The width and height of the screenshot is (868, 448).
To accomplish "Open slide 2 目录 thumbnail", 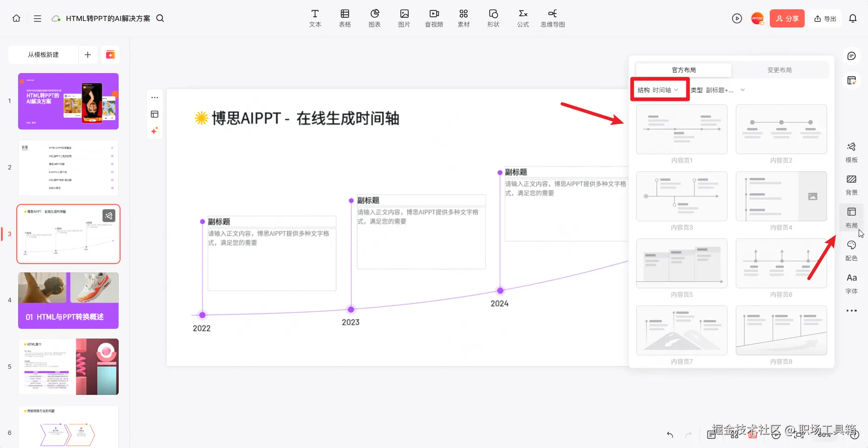I will point(68,168).
